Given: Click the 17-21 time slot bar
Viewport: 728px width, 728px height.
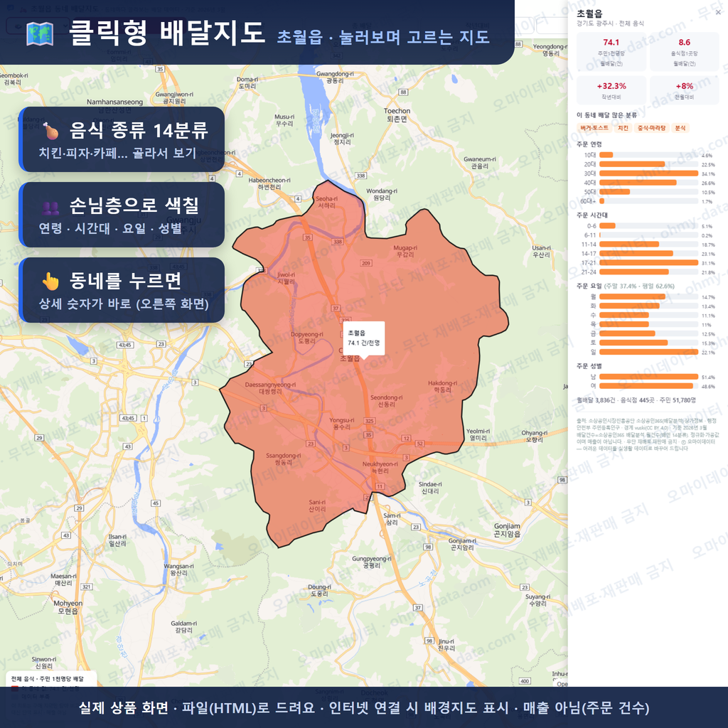Looking at the screenshot, I should 648,263.
